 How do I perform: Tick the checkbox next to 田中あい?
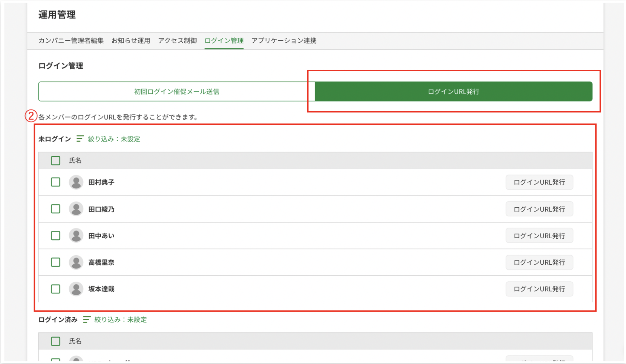coord(56,236)
